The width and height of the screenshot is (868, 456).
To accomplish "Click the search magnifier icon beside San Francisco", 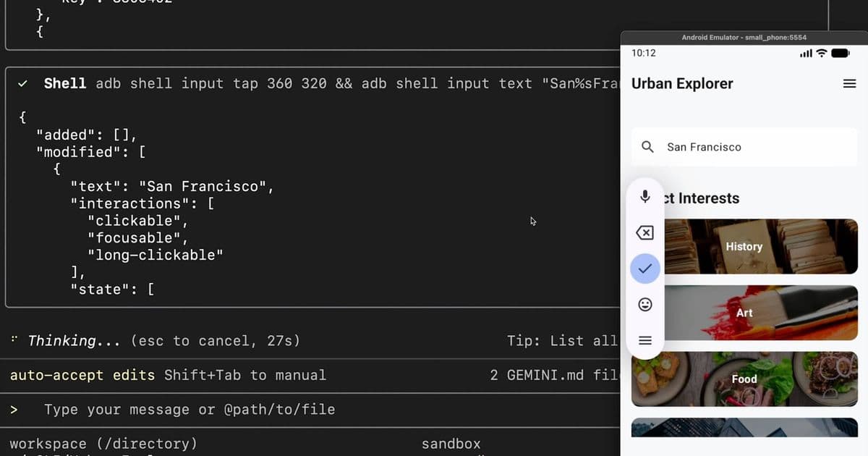I will 647,147.
